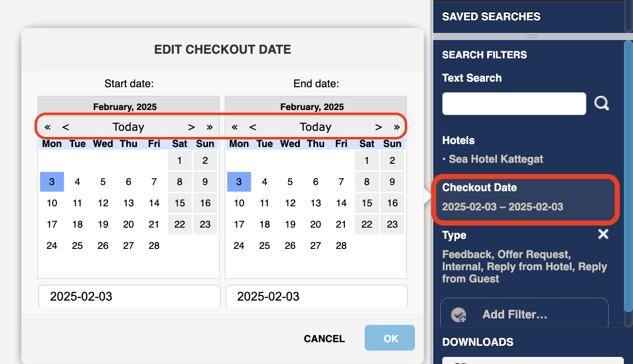Click the start date text field
Screen dimensions: 633x364
129,296
